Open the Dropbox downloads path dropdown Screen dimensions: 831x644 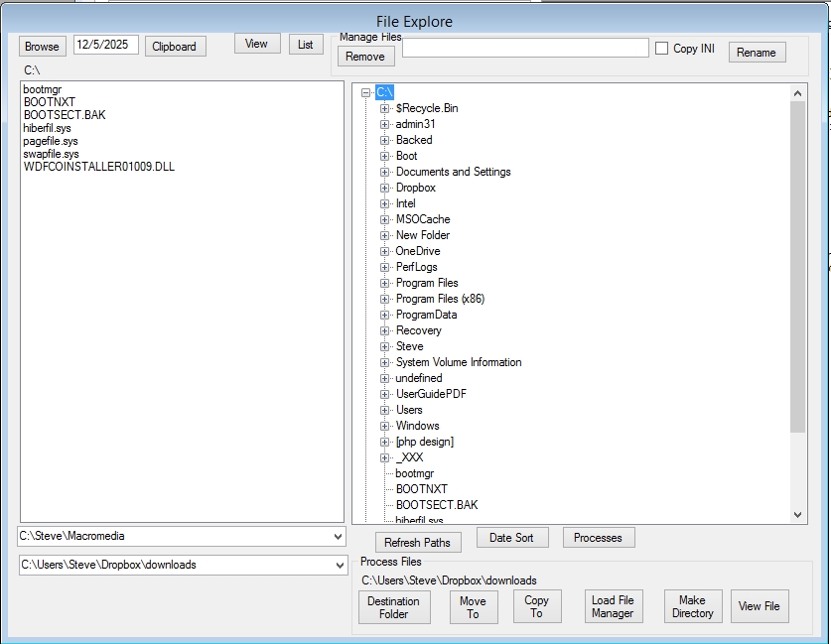point(340,565)
